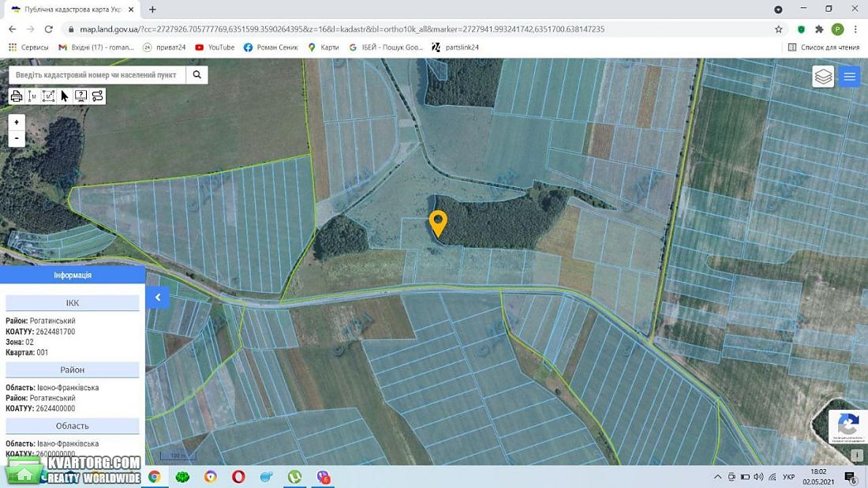Select the distance measurement tool

pos(32,96)
